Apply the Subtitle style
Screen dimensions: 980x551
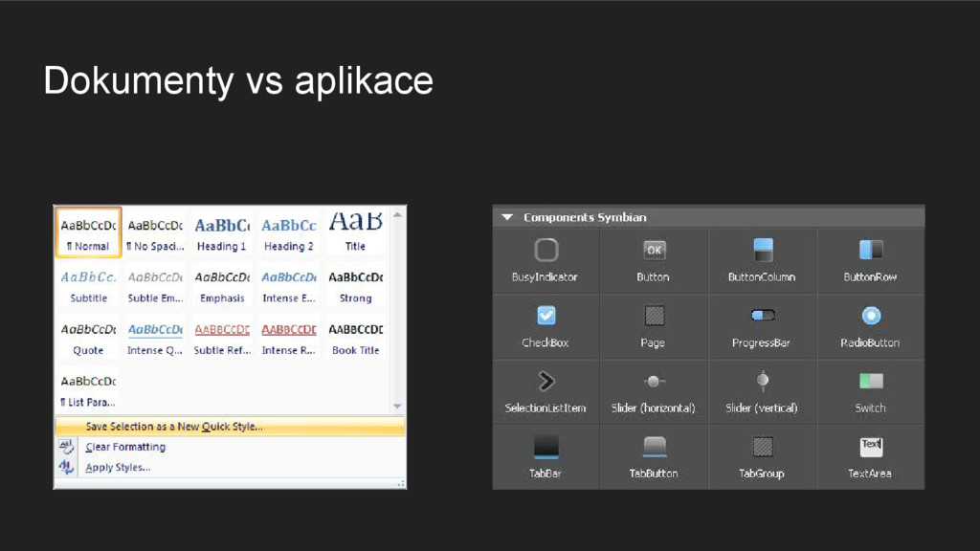pos(88,285)
